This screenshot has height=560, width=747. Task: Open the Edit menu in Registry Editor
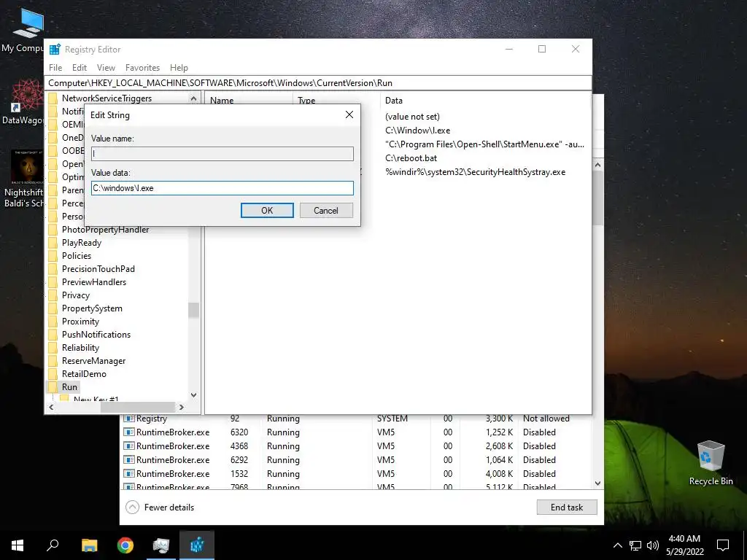pyautogui.click(x=79, y=68)
